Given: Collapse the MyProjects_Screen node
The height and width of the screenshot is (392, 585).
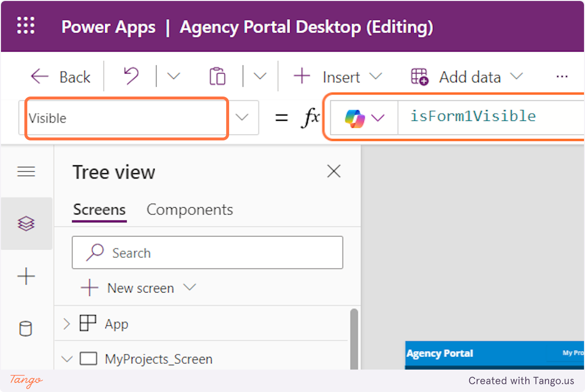Looking at the screenshot, I should pos(67,359).
